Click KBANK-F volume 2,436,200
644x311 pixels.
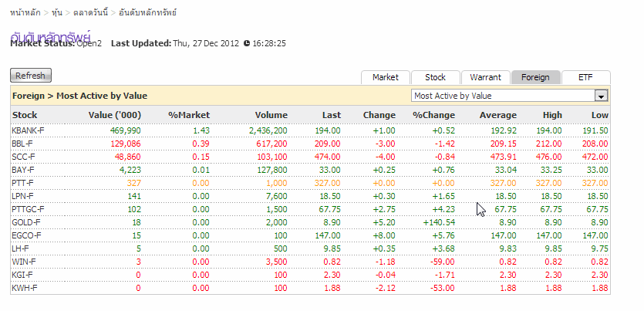(268, 130)
